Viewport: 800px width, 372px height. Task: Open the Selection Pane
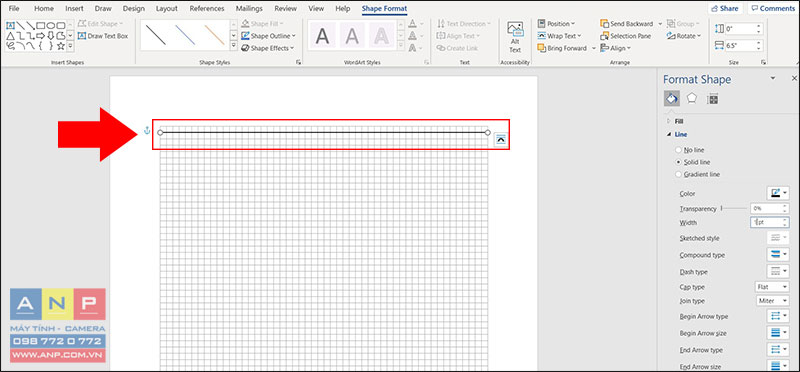click(x=627, y=36)
